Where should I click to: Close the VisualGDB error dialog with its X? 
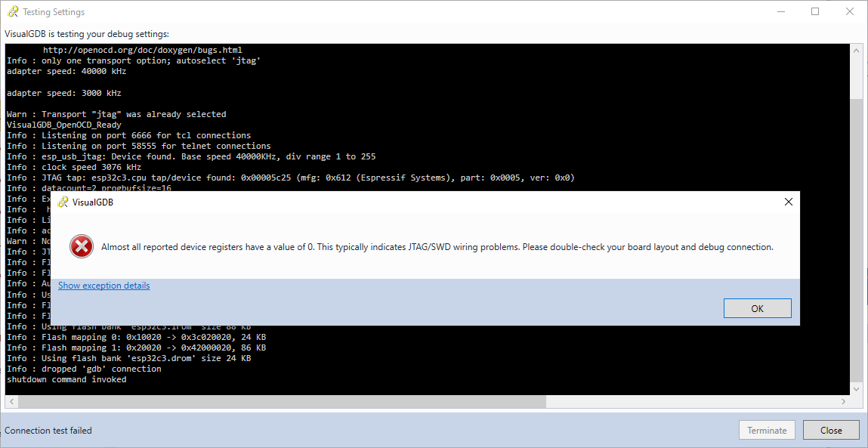coord(789,202)
